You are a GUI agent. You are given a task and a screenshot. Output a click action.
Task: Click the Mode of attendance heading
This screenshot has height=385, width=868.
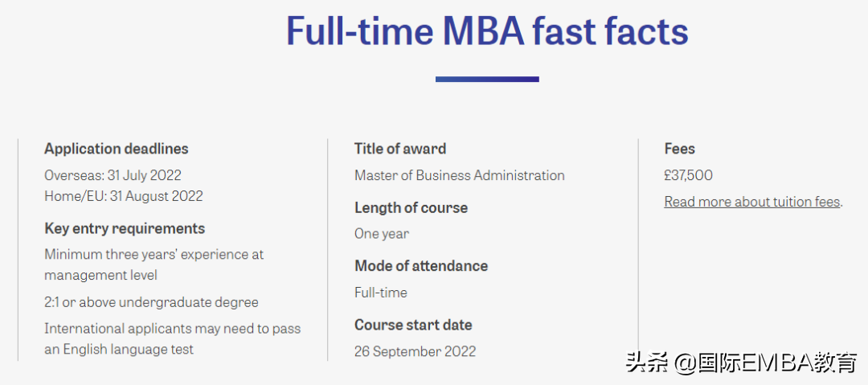pos(421,265)
